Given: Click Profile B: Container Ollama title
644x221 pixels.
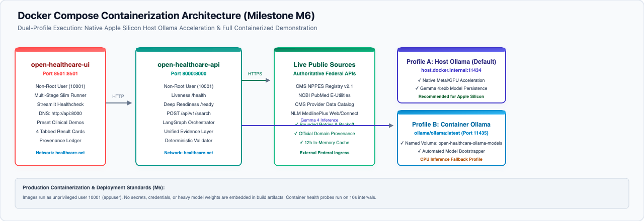Looking at the screenshot, I should click(x=451, y=125).
